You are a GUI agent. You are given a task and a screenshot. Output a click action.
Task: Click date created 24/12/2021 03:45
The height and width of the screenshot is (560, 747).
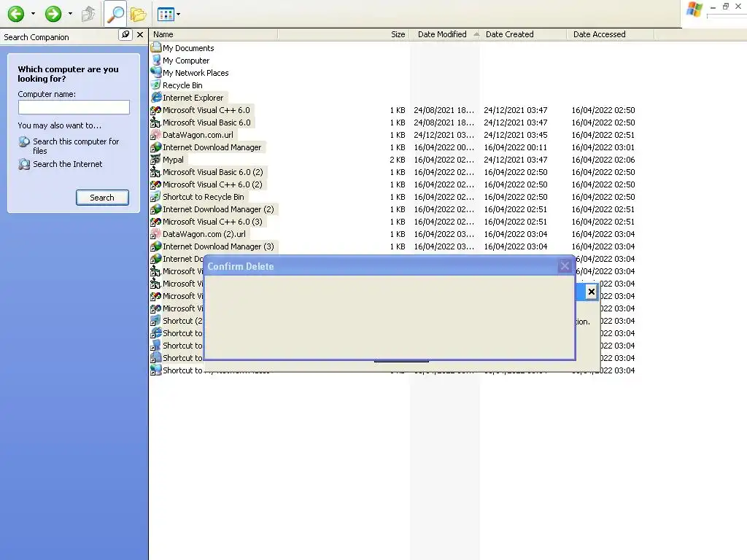[x=516, y=135]
